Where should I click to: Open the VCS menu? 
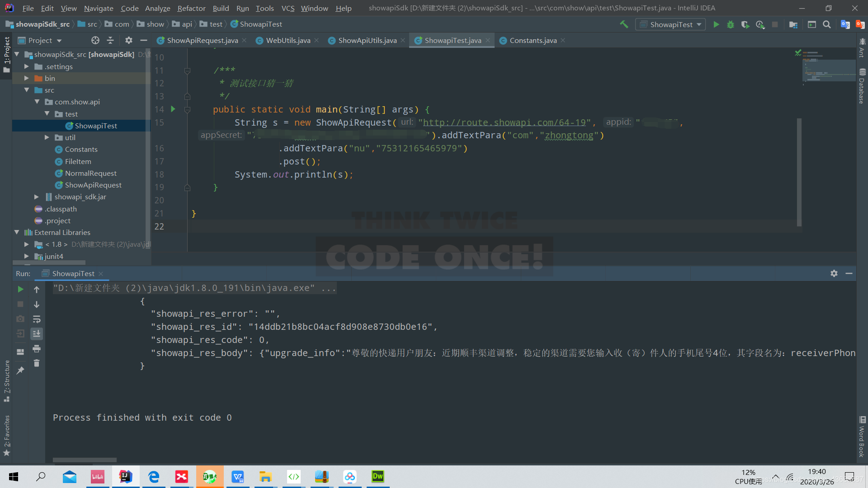(x=288, y=8)
